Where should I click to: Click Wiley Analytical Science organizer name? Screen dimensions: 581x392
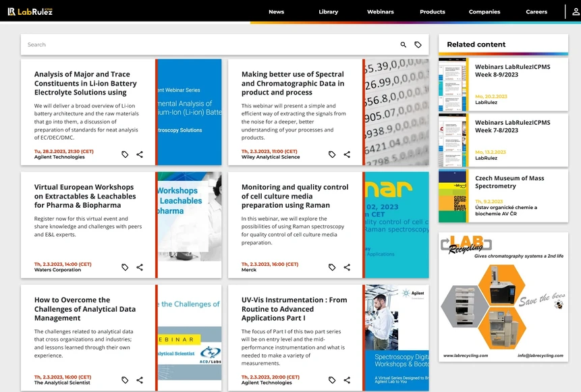pos(271,157)
